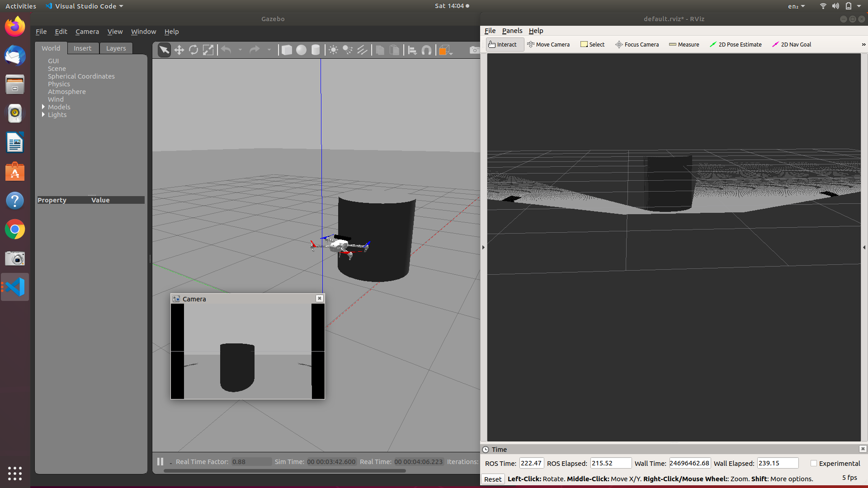
Task: Click the snap magnet tool icon
Action: point(426,50)
